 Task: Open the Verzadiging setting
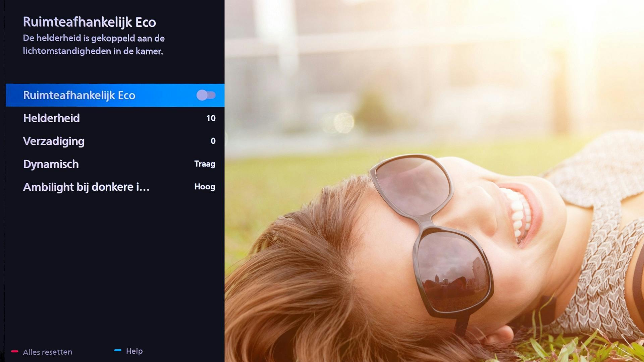tap(54, 141)
